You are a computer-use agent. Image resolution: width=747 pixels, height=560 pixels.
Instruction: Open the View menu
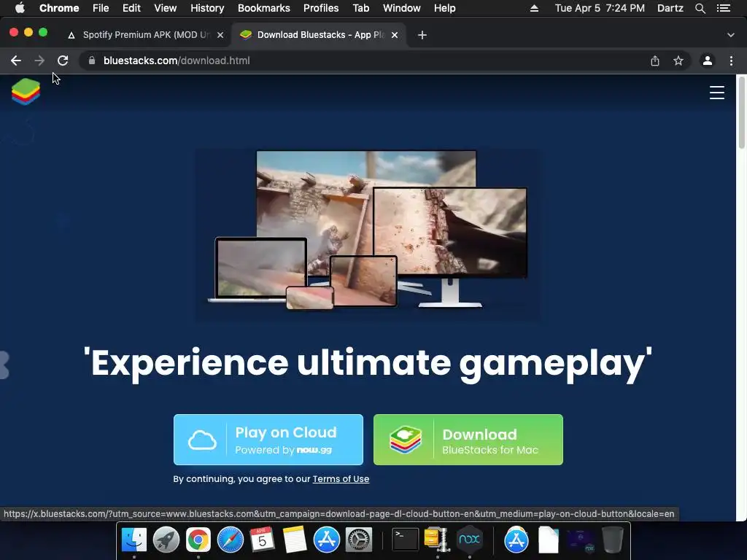tap(166, 8)
